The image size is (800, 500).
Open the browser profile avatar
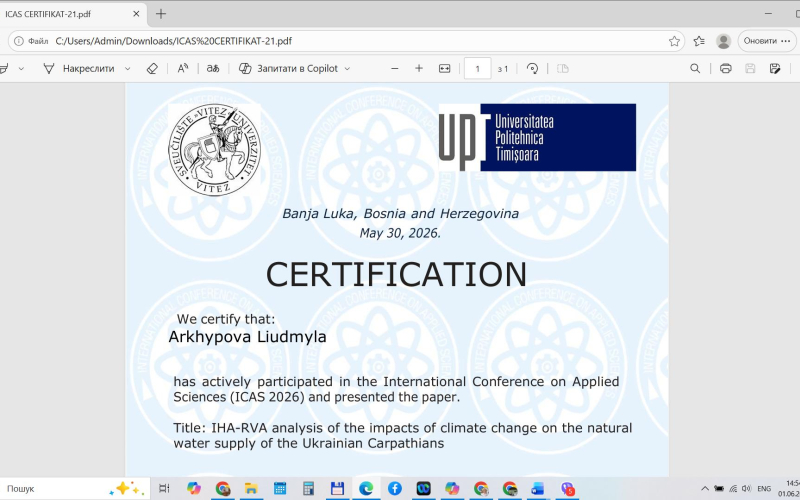(x=723, y=41)
